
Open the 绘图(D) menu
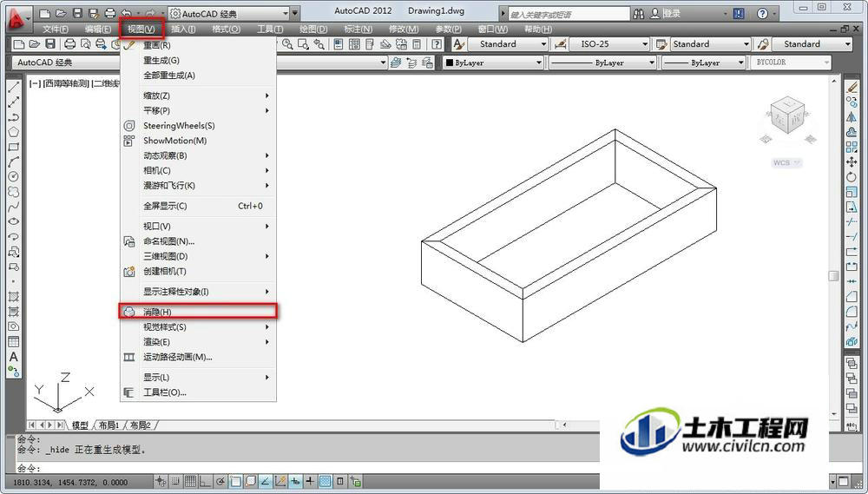coord(313,29)
